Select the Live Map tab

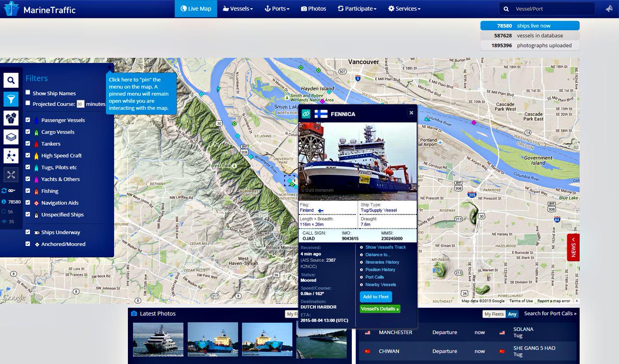[x=196, y=9]
